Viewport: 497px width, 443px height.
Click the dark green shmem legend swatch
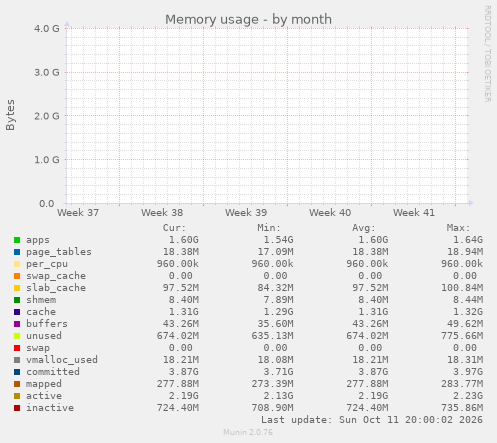17,300
